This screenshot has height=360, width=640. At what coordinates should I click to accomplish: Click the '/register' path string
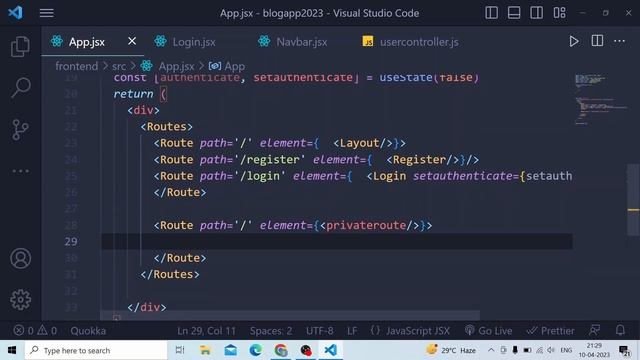[x=269, y=160]
